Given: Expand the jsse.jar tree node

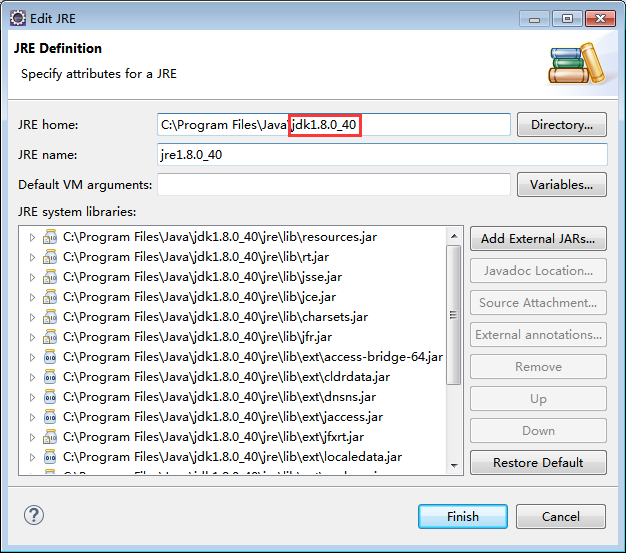Looking at the screenshot, I should click(32, 277).
